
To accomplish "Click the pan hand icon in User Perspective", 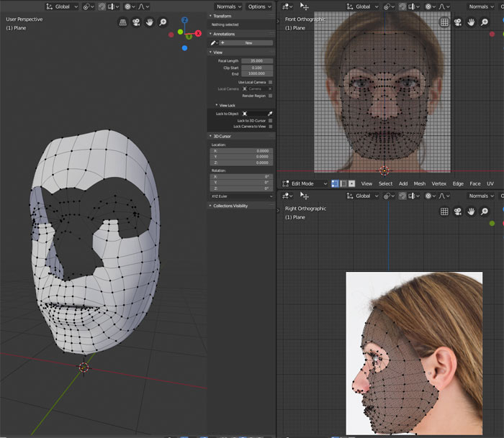I will click(150, 22).
